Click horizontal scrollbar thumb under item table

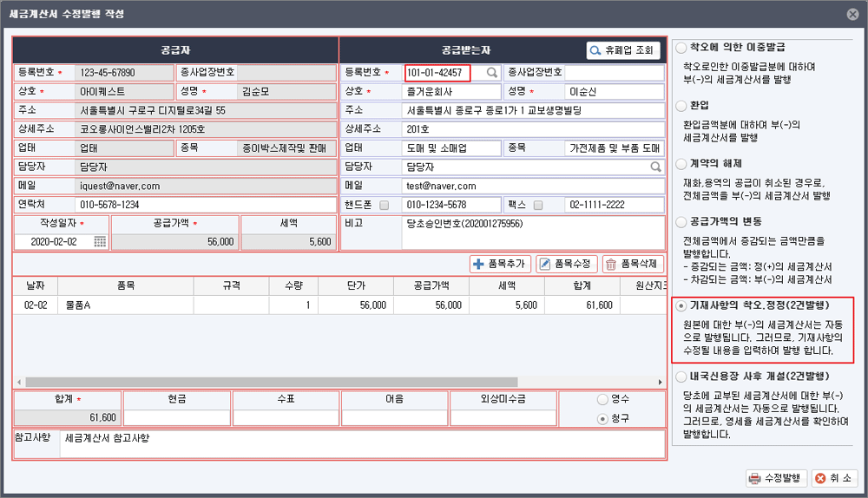271,383
